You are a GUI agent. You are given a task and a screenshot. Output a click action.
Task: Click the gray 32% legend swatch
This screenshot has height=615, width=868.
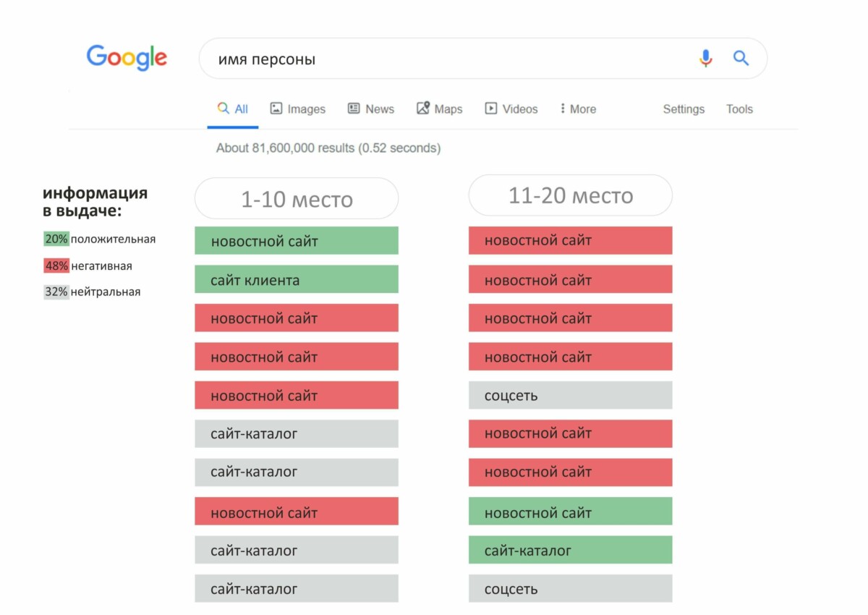click(56, 292)
